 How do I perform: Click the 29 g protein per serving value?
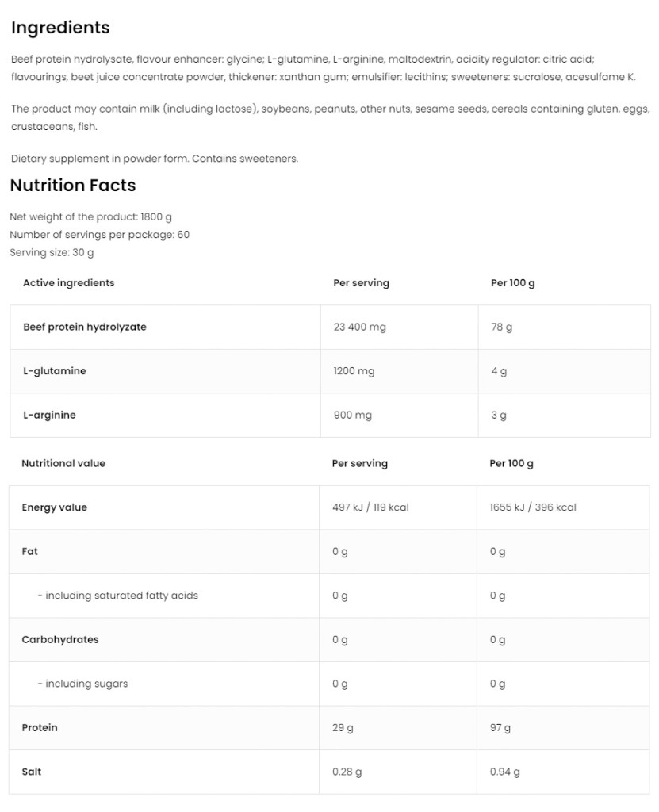[x=343, y=727]
